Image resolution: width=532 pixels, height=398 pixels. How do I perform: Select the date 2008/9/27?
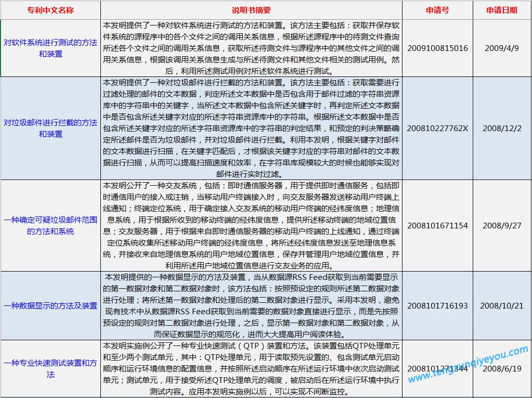point(502,226)
